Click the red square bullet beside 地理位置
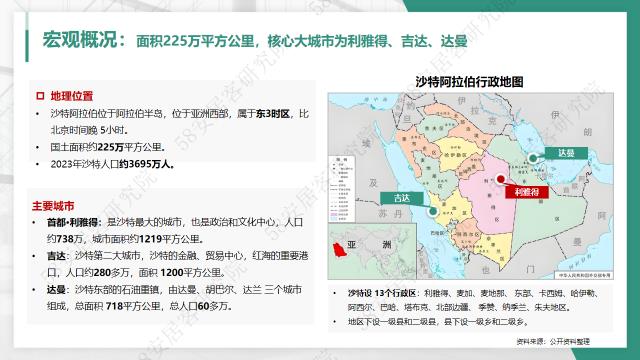The width and height of the screenshot is (640, 360). point(40,96)
